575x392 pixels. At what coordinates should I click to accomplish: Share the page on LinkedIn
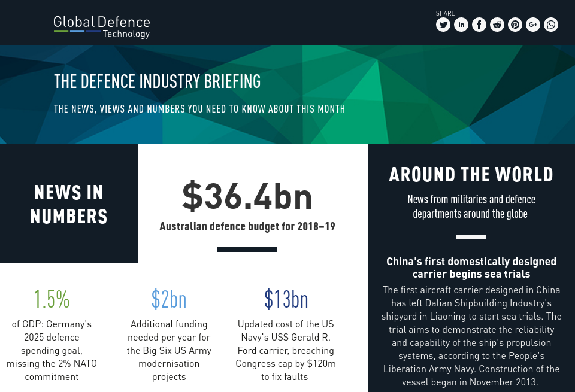pos(461,25)
